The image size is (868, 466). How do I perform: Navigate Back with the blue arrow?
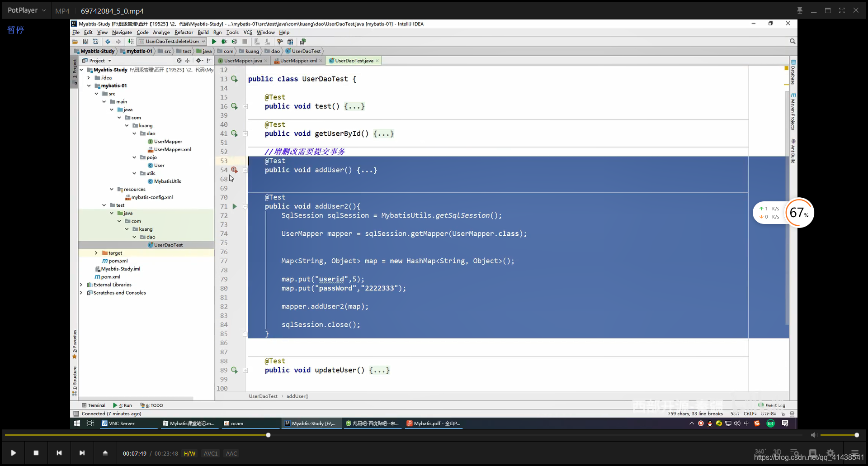pyautogui.click(x=108, y=42)
